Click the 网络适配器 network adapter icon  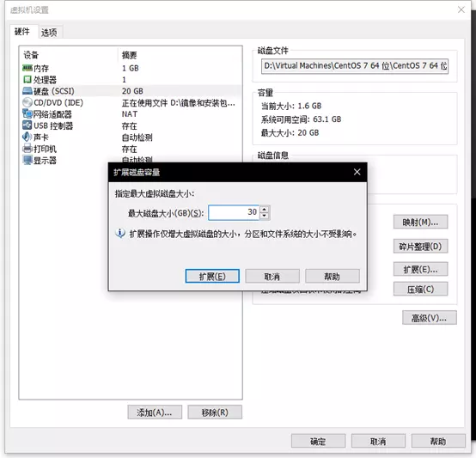pyautogui.click(x=27, y=114)
